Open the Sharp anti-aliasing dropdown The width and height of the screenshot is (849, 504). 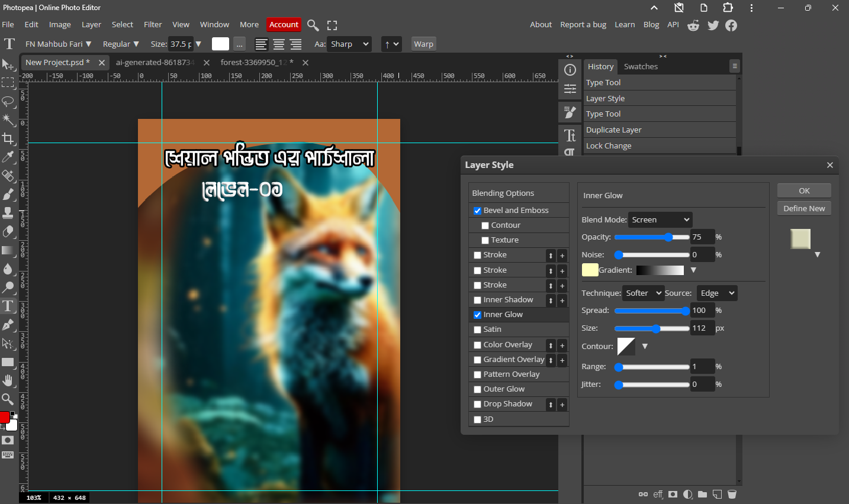click(350, 44)
